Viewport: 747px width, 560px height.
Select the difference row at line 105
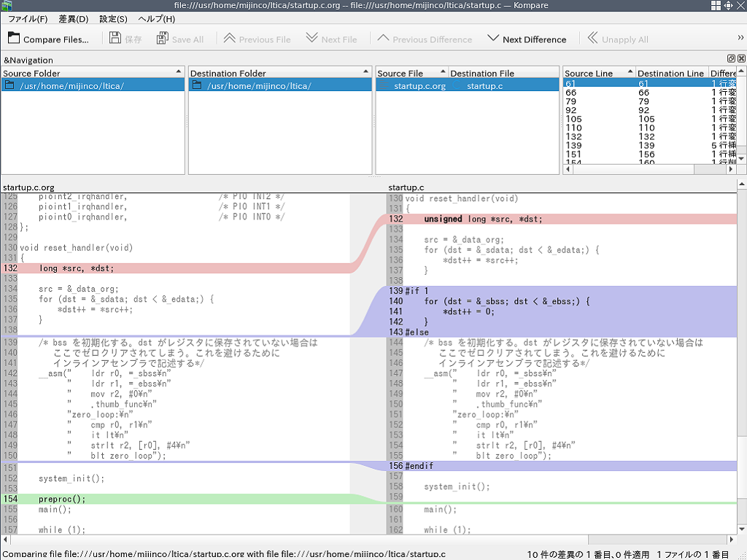tap(573, 119)
